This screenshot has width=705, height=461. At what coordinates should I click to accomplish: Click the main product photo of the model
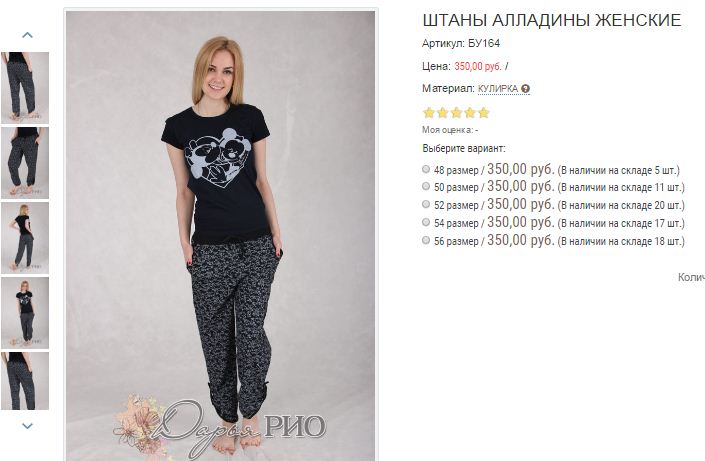click(x=220, y=236)
